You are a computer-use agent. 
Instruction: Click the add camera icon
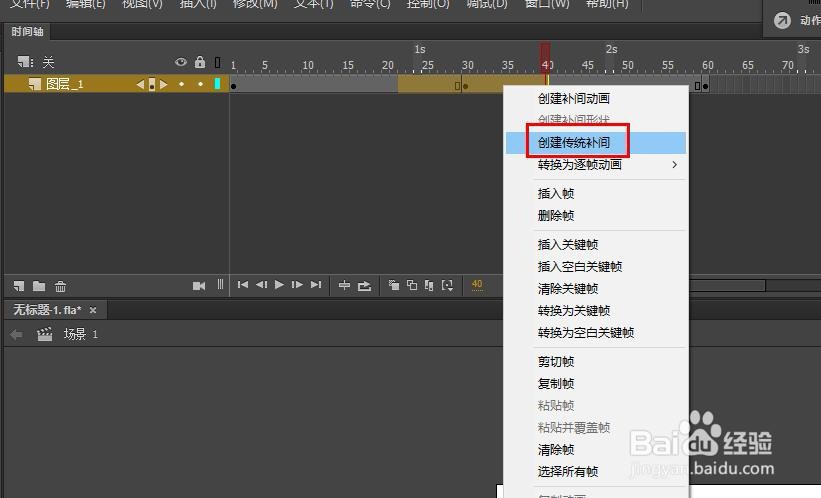pyautogui.click(x=199, y=286)
